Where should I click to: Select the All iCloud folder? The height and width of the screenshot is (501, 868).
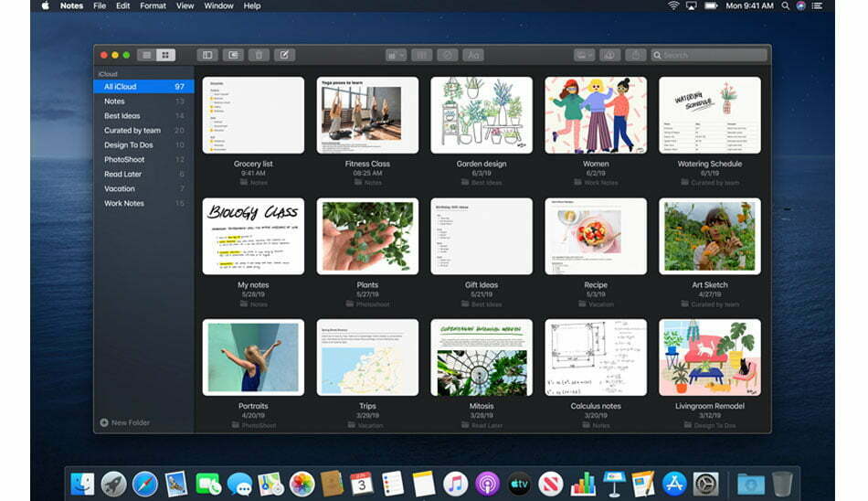click(144, 87)
